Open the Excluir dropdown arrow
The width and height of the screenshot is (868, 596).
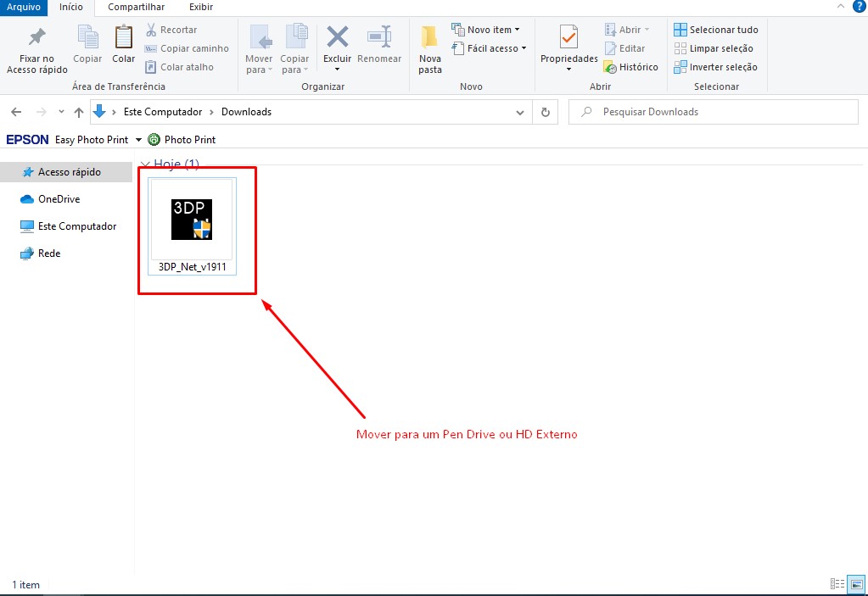(x=337, y=70)
